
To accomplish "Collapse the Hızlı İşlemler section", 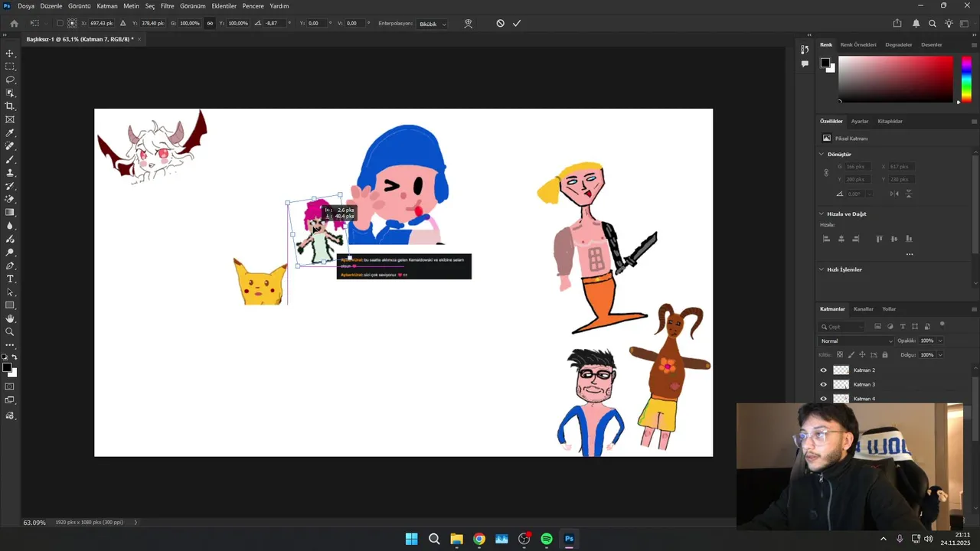I will point(822,269).
